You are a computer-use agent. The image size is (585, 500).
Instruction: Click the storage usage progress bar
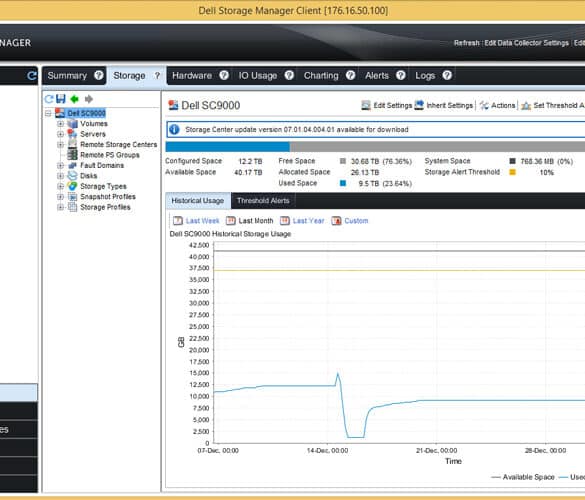[x=375, y=147]
